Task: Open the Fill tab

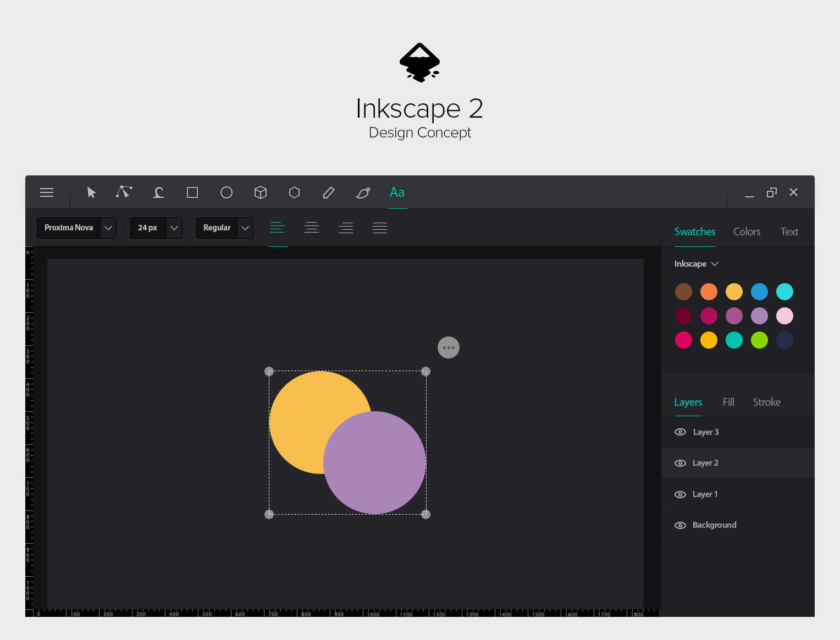Action: click(x=728, y=402)
